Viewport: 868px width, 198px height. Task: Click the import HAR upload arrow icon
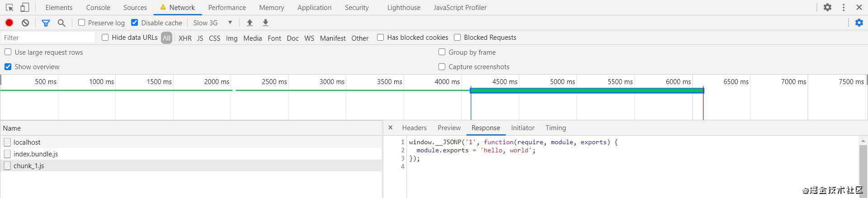coord(250,23)
